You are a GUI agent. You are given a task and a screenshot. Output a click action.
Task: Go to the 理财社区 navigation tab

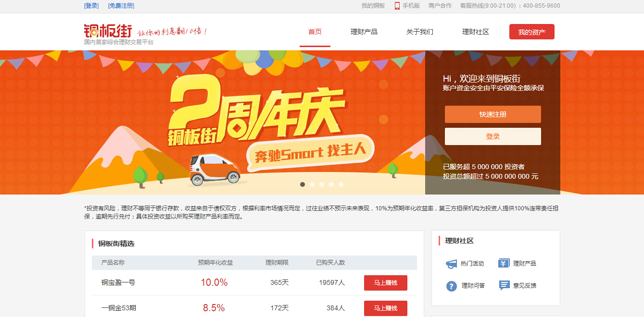tap(476, 32)
